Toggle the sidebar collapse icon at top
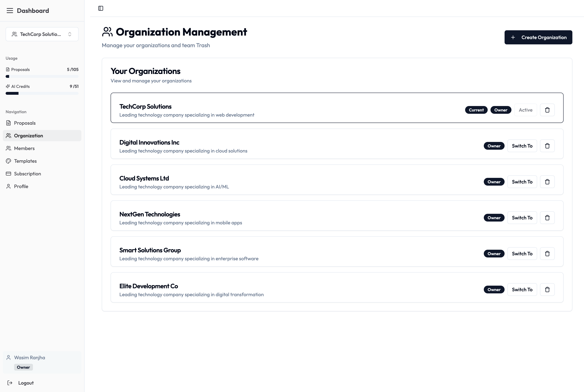The image size is (584, 392). pos(101,8)
